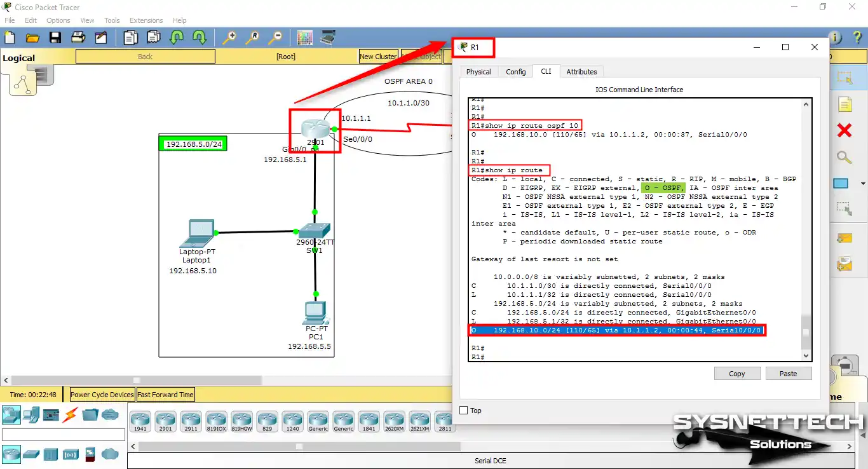Choose the Select tool on the right panel
The image size is (868, 469).
[844, 78]
